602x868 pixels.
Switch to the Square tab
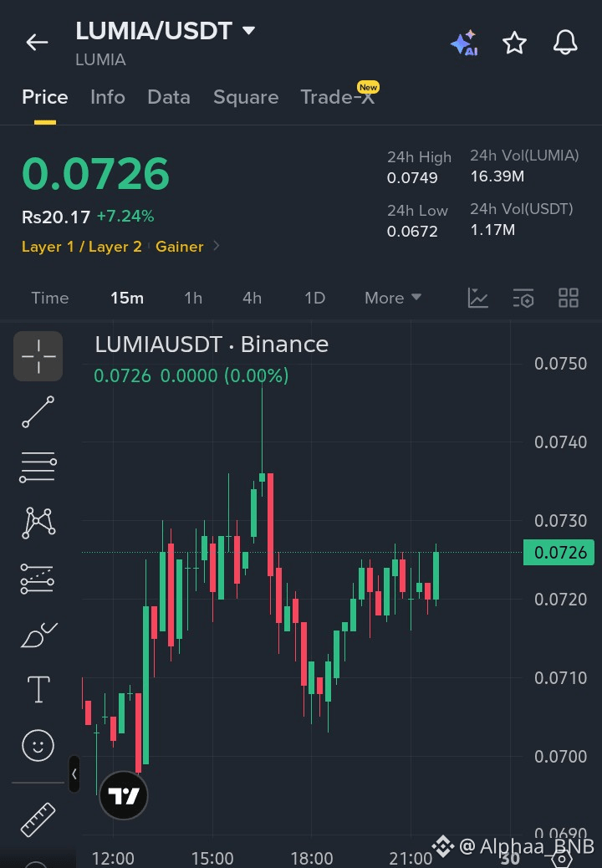pos(246,98)
